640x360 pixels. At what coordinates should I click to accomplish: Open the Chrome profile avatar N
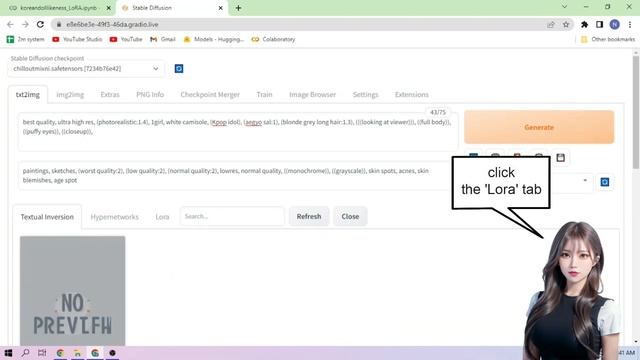614,24
